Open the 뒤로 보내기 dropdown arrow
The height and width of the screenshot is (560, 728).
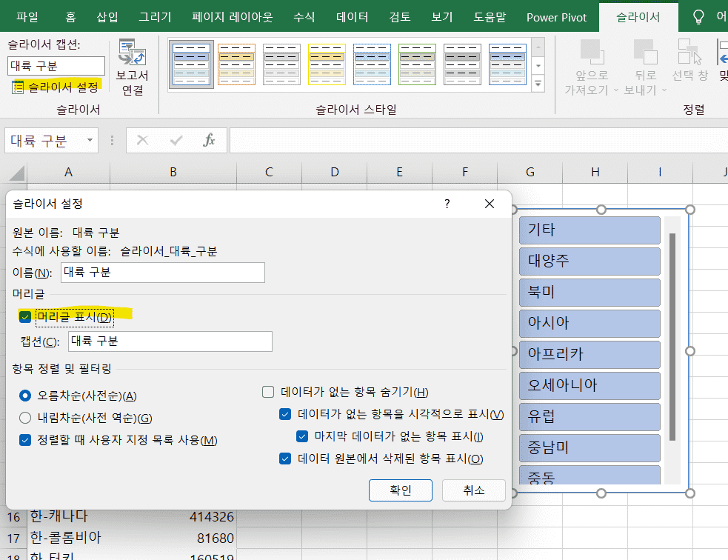coord(664,90)
